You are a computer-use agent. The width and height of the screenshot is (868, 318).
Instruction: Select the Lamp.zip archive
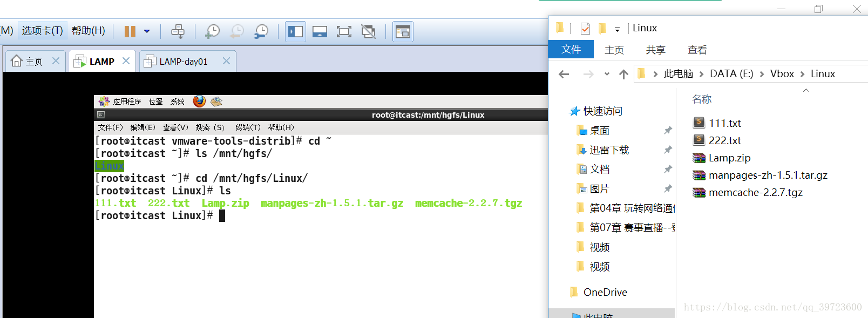(x=729, y=158)
